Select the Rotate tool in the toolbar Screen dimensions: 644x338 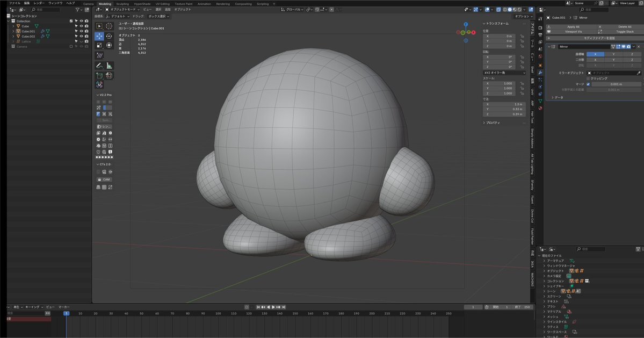pos(109,36)
